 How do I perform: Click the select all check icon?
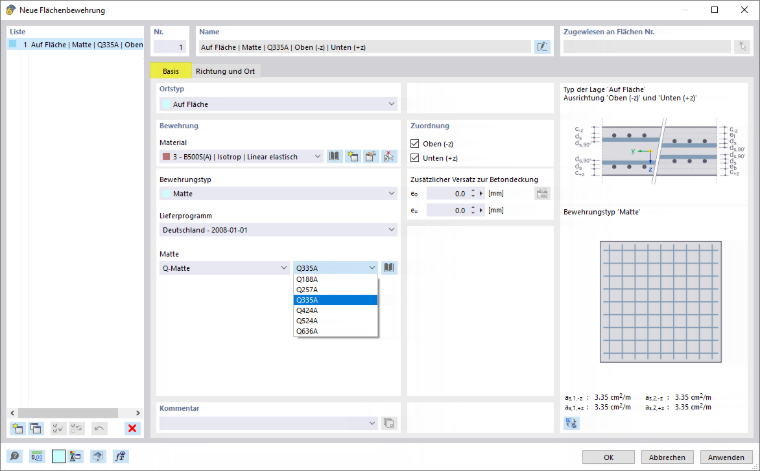click(58, 428)
